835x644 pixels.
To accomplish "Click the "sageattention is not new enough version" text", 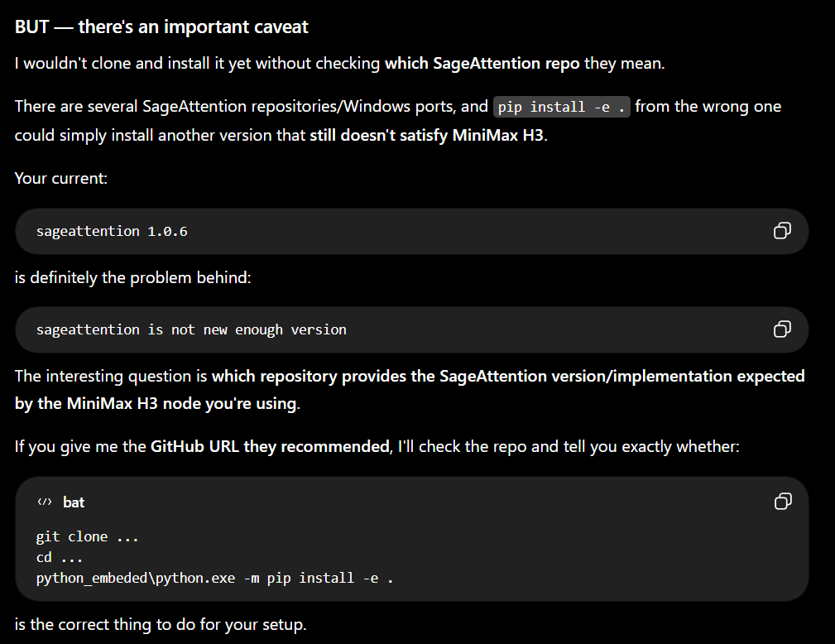I will pos(191,329).
